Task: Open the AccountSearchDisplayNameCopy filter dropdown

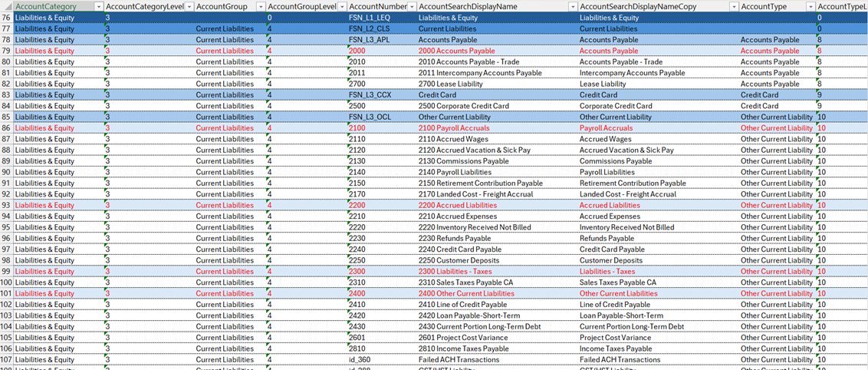Action: [733, 6]
